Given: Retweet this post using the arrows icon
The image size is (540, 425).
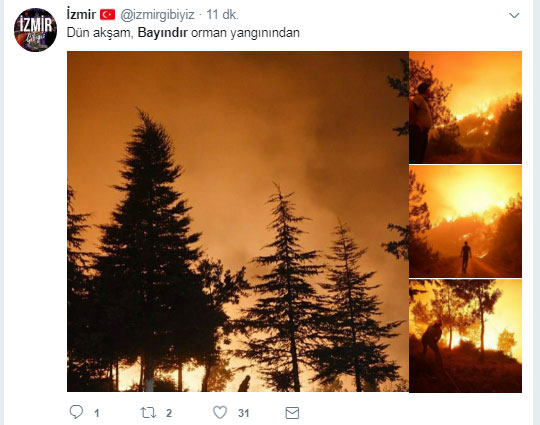Looking at the screenshot, I should point(148,412).
